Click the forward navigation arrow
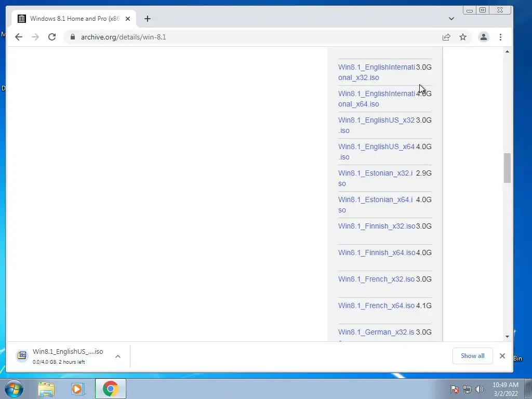Image resolution: width=532 pixels, height=399 pixels. click(35, 37)
